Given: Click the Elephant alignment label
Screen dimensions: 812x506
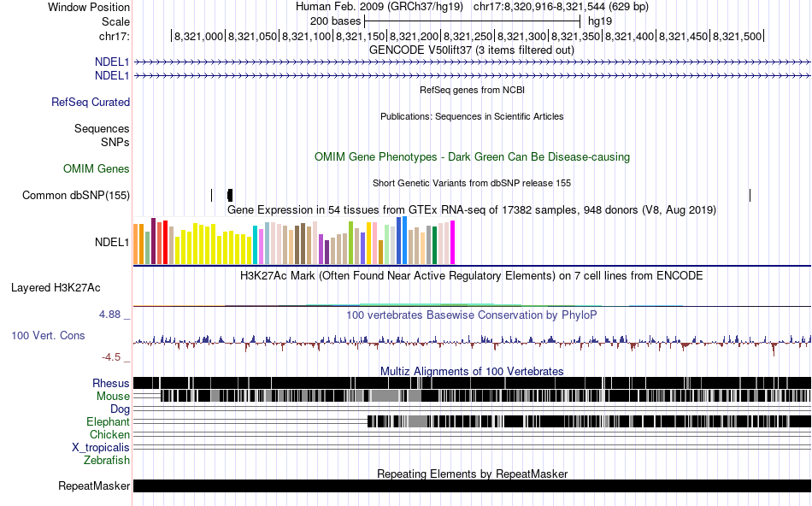Looking at the screenshot, I should click(108, 421).
